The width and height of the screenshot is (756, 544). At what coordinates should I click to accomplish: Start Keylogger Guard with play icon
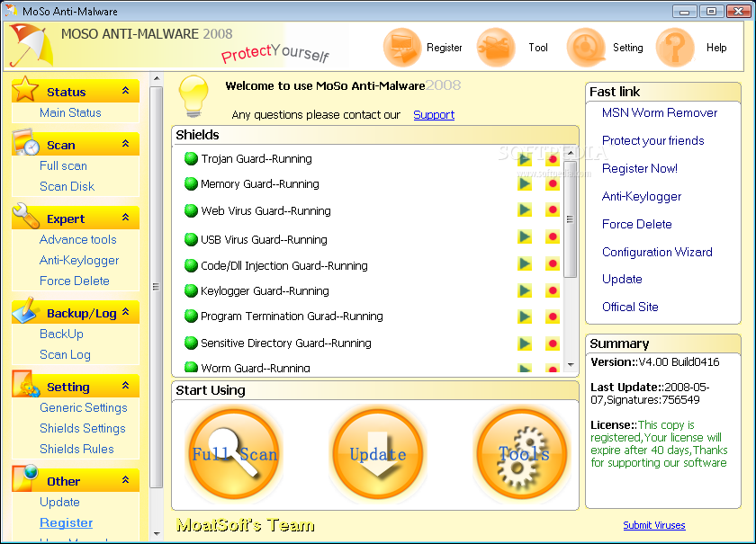pyautogui.click(x=525, y=290)
